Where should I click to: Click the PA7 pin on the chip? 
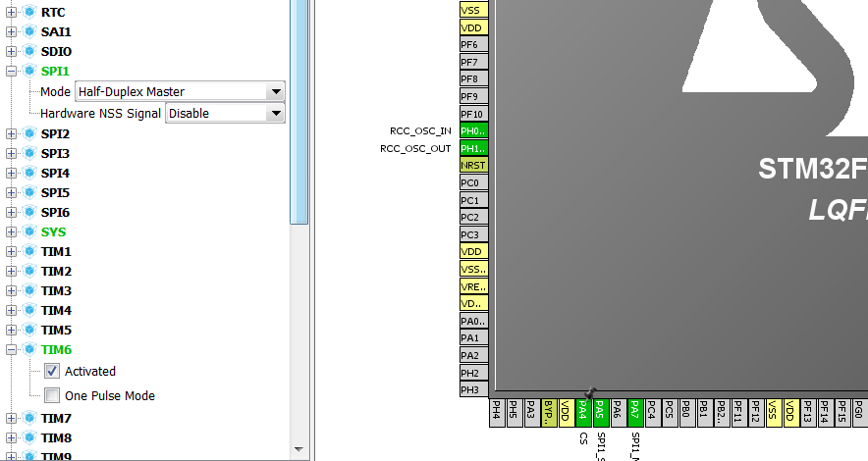coord(635,413)
